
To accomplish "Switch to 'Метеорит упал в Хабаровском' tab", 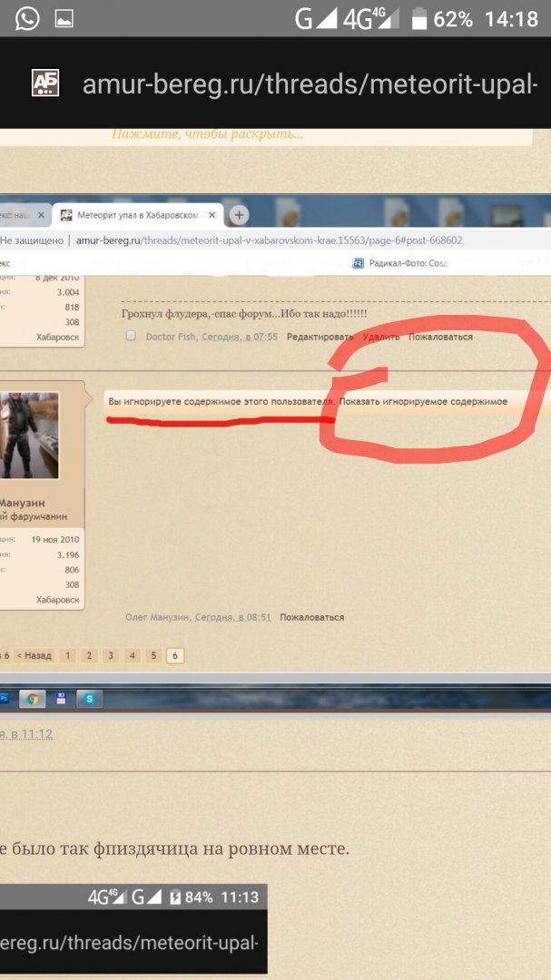I will click(136, 215).
